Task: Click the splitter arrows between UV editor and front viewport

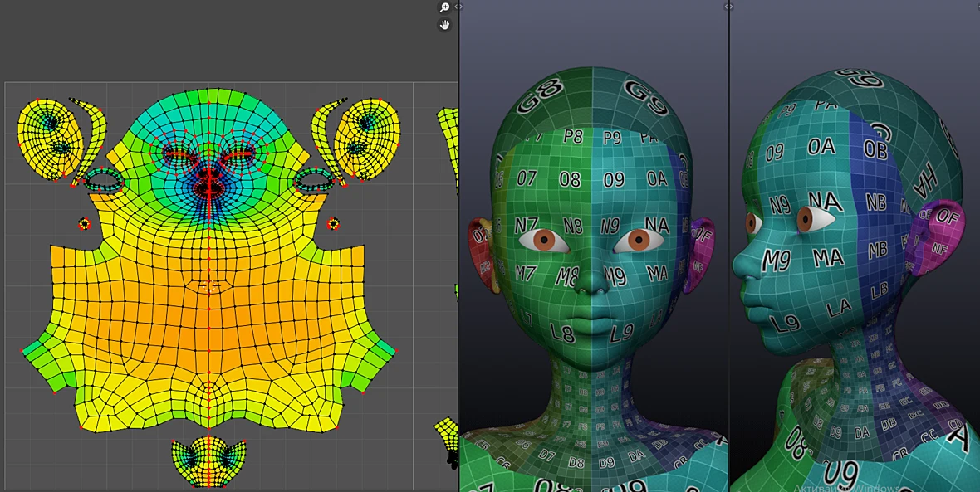Action: (x=458, y=7)
